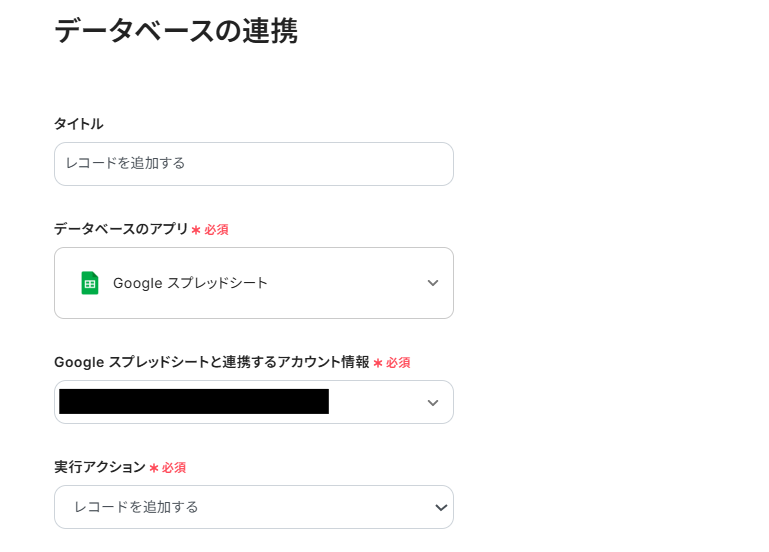The image size is (769, 552).
Task: Click the データベースの連携 page heading
Action: (x=176, y=31)
